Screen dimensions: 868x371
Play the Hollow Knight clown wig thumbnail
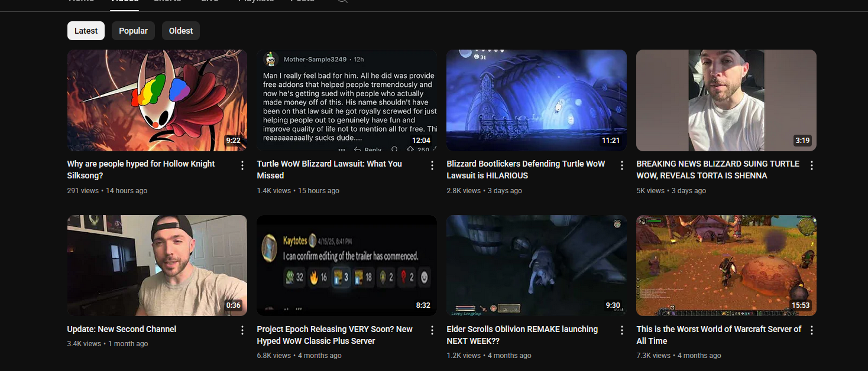pos(157,100)
